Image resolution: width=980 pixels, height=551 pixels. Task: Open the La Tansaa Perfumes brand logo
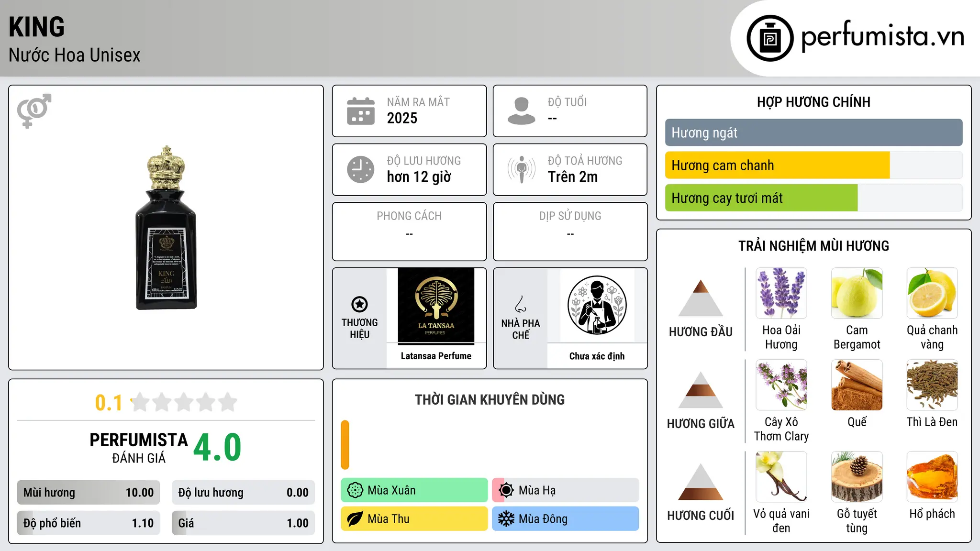pos(436,306)
